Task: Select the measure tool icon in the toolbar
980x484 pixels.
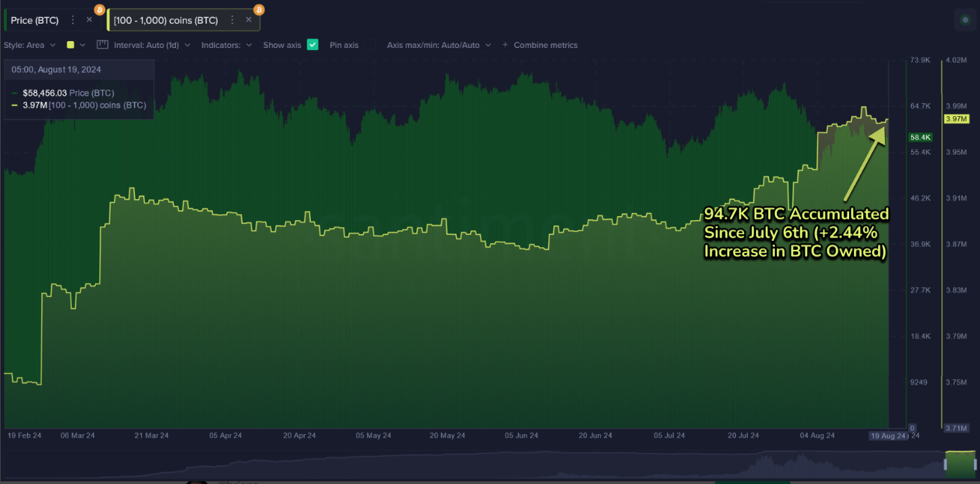Action: [102, 45]
